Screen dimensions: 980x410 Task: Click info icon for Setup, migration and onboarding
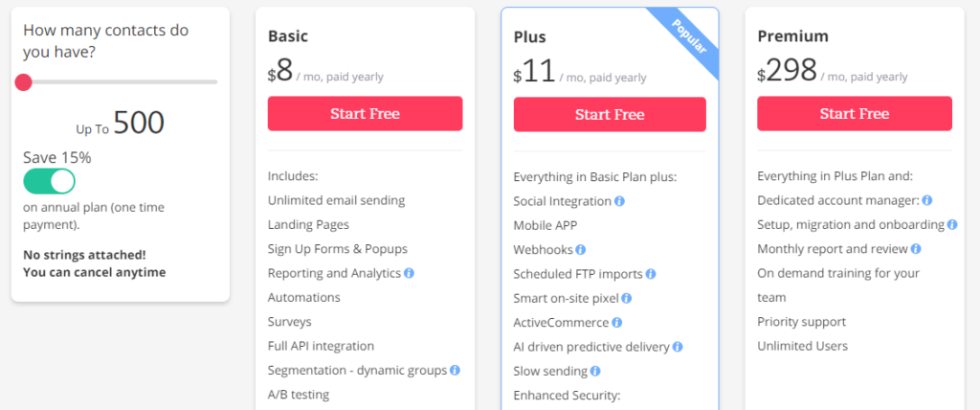tap(952, 225)
